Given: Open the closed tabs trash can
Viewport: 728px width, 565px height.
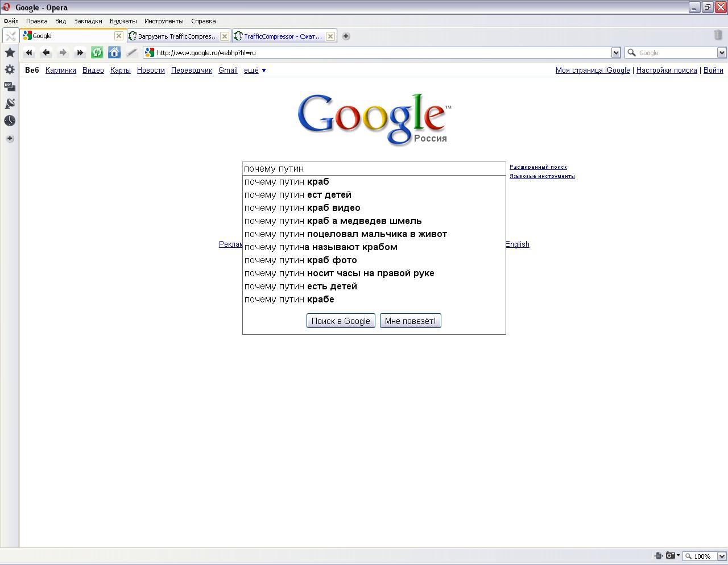Looking at the screenshot, I should click(x=718, y=35).
